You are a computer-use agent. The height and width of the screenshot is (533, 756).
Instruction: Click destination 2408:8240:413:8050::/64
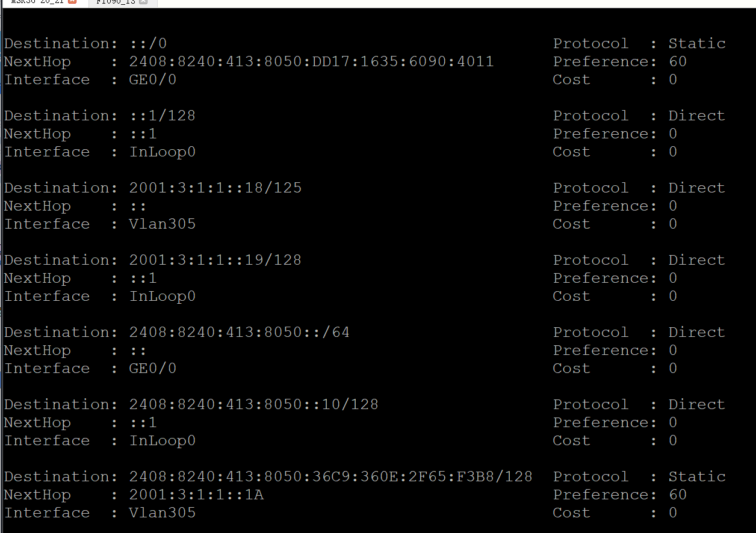click(x=239, y=333)
